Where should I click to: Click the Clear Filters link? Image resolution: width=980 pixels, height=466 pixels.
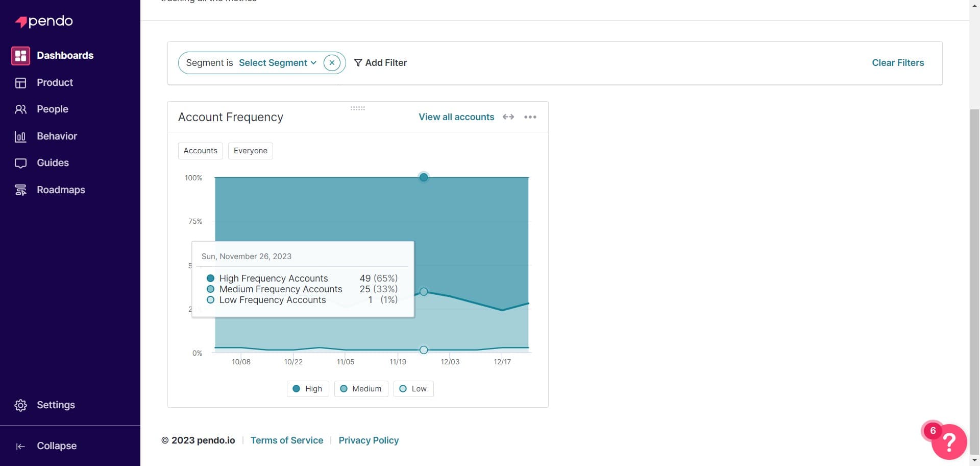coord(898,62)
